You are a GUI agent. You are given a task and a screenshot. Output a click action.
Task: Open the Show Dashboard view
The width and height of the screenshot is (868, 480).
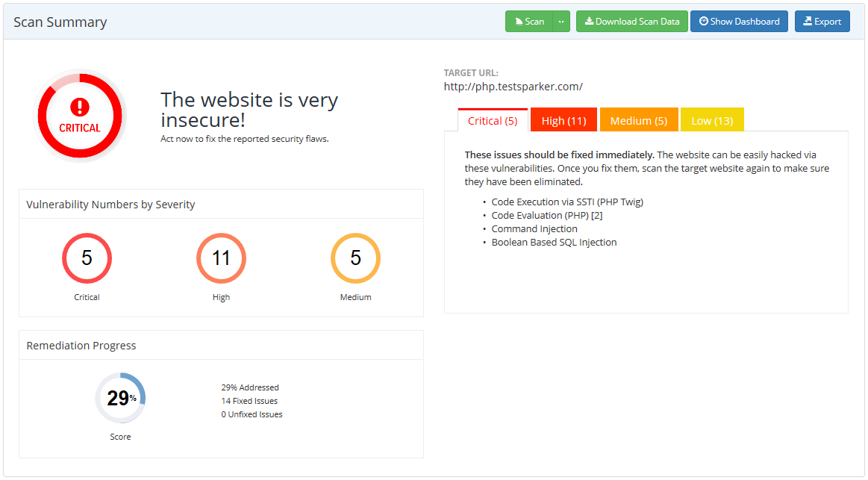(739, 22)
